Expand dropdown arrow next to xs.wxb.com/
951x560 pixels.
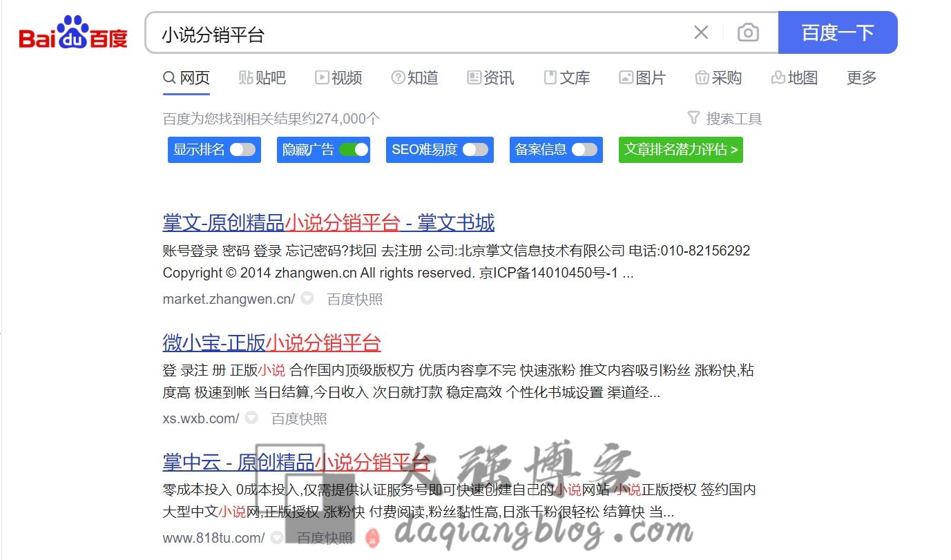(x=251, y=418)
